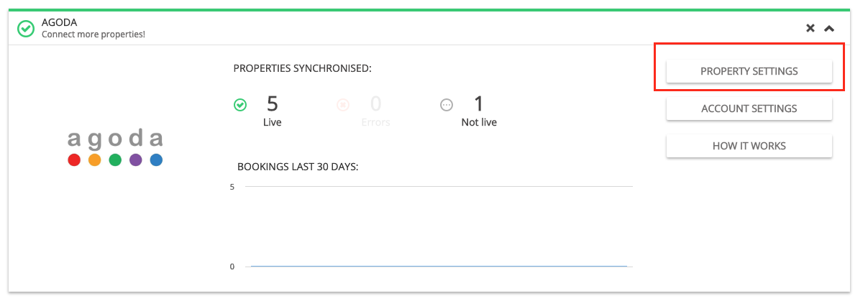
Task: Click the orange dot in Agoda logo
Action: pos(94,160)
